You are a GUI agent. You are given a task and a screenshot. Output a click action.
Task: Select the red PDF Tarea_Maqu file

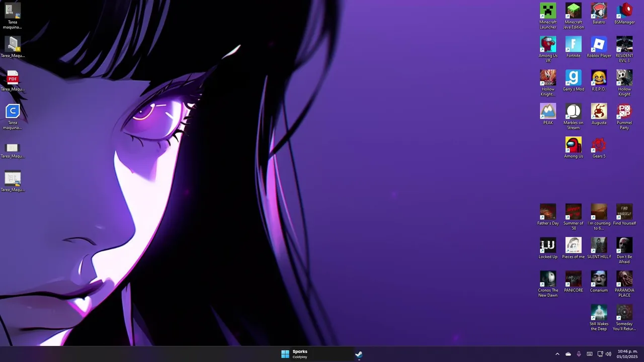coord(13,81)
